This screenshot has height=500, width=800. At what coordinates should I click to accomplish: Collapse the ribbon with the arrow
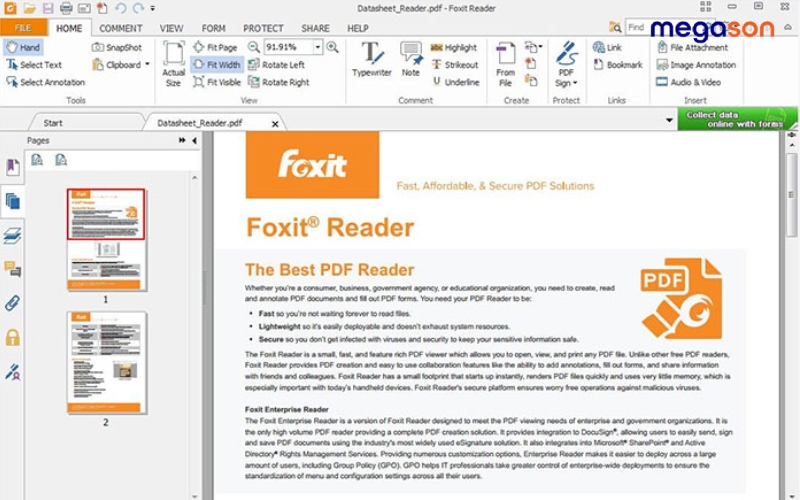point(788,27)
